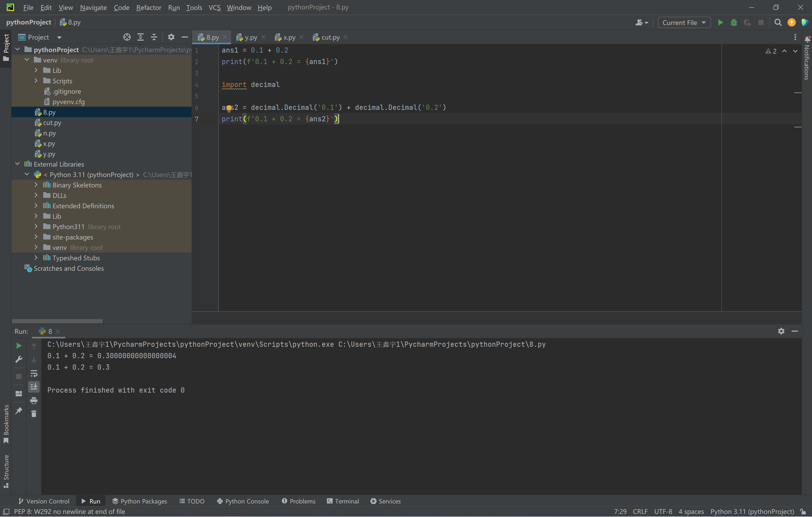Click the green Run button in toolbar
812x517 pixels.
pyautogui.click(x=720, y=23)
